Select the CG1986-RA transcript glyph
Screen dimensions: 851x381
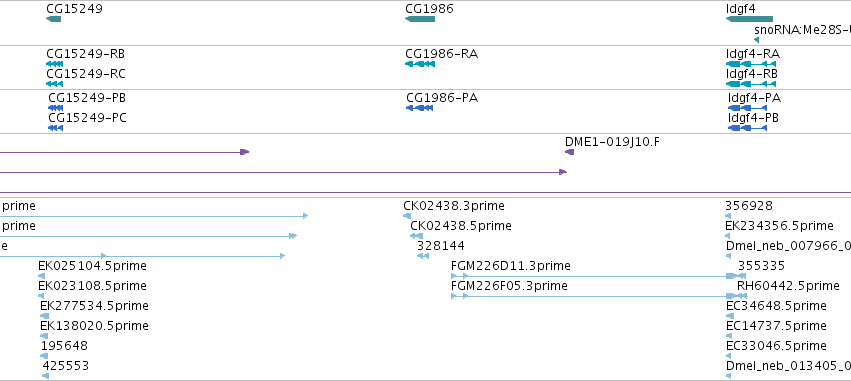point(420,64)
